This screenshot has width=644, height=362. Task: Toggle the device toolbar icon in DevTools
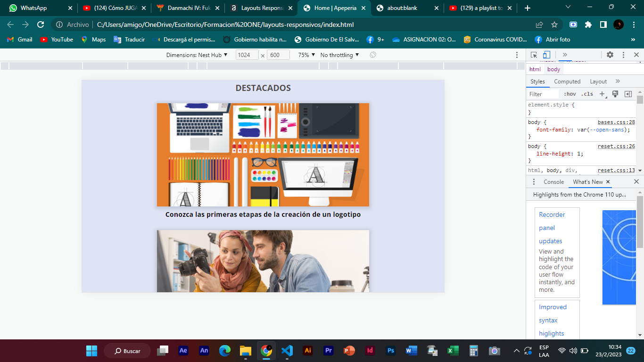pos(546,55)
